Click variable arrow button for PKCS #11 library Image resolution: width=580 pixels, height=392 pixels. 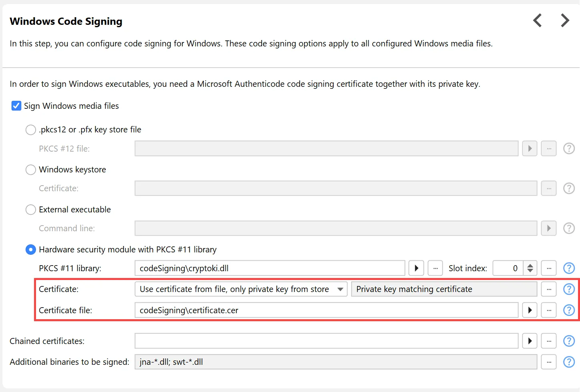[x=416, y=268]
